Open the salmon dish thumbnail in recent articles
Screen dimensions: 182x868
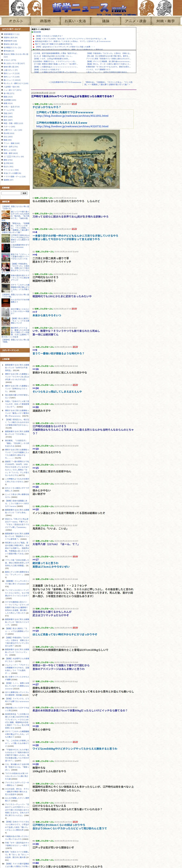tap(6, 215)
